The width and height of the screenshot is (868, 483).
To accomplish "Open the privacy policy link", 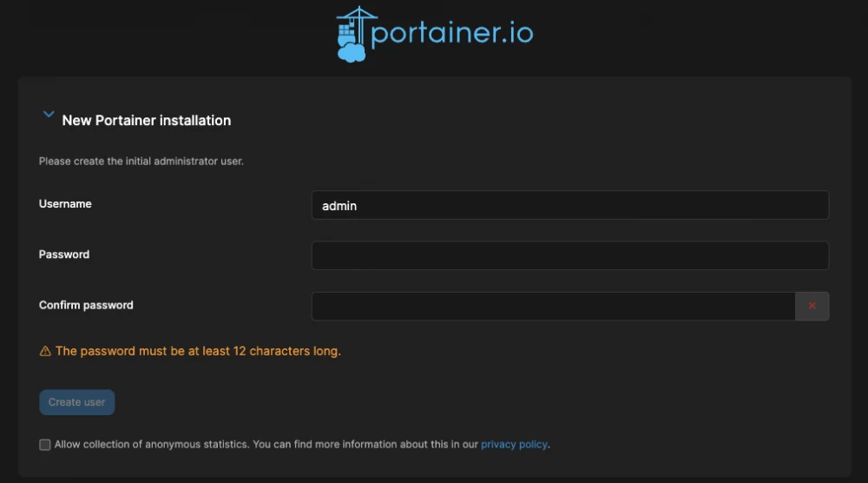I will click(x=514, y=444).
